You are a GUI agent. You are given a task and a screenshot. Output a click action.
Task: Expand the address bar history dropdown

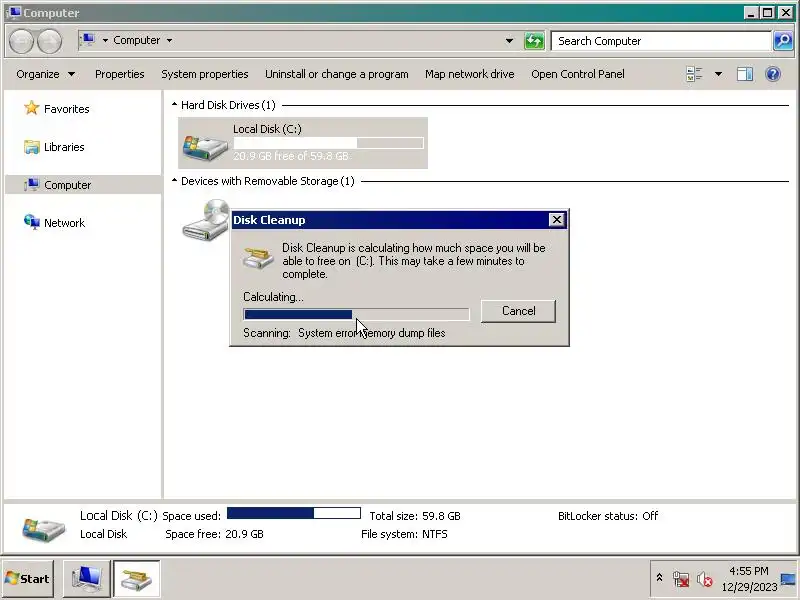509,41
